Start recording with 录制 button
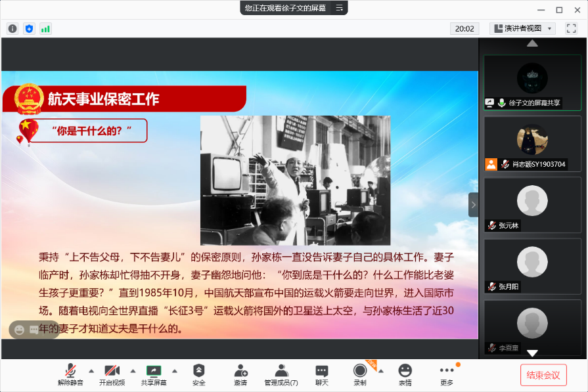 [x=359, y=374]
